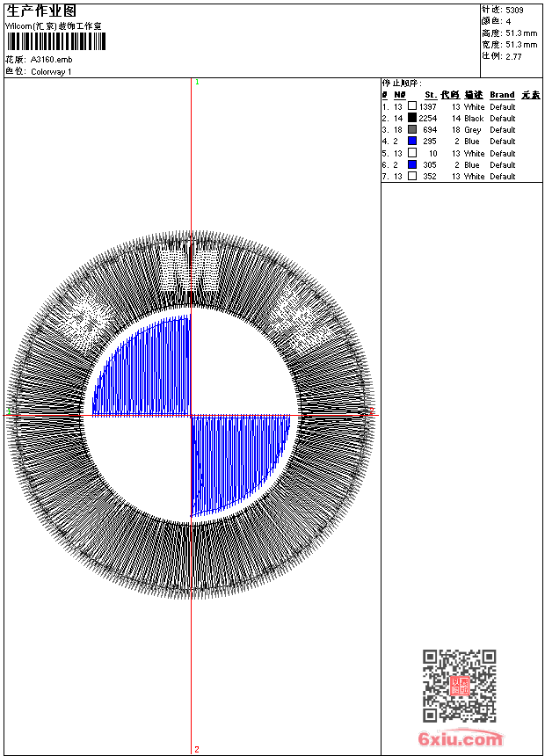This screenshot has width=545, height=756.
Task: Click the Colorway 1 label
Action: [x=51, y=72]
